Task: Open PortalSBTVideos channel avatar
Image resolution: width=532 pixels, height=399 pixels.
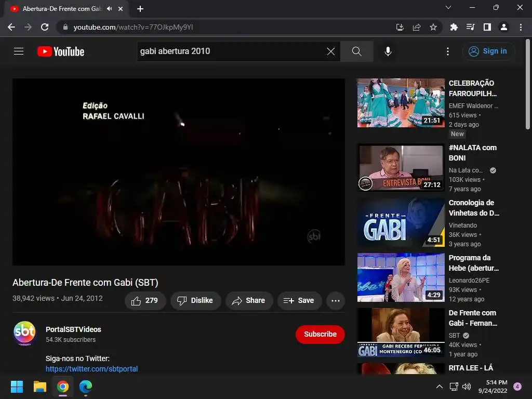Action: click(x=24, y=333)
